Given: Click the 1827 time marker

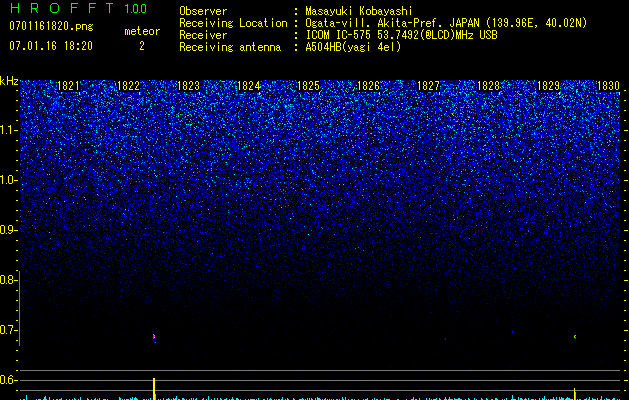Looking at the screenshot, I should click(428, 86).
